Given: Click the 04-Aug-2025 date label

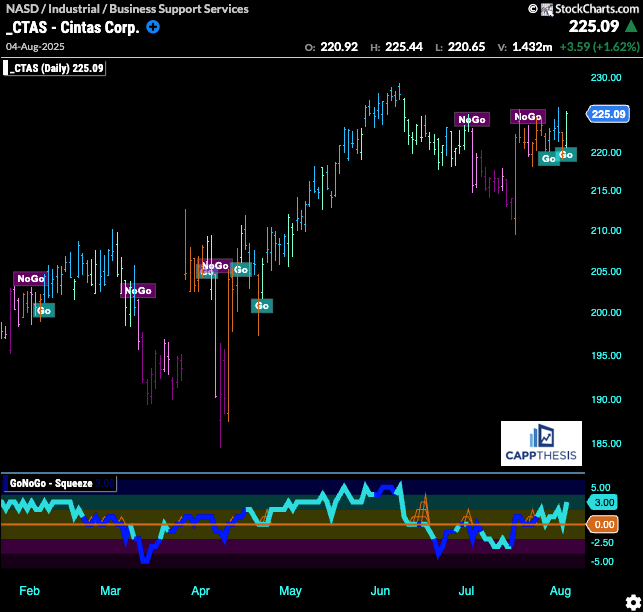Looking at the screenshot, I should click(35, 46).
